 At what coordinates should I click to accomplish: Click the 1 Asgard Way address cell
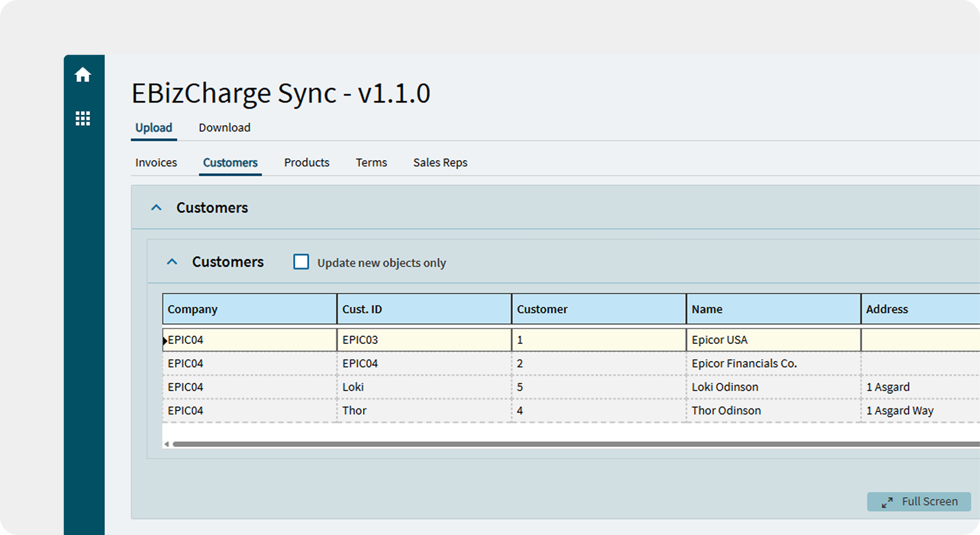point(921,411)
